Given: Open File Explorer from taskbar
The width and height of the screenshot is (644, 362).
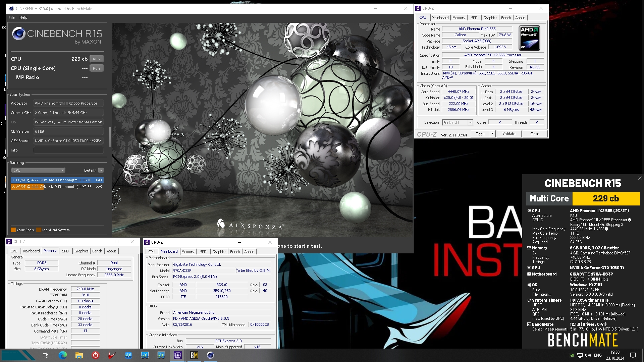Looking at the screenshot, I should coord(79,355).
